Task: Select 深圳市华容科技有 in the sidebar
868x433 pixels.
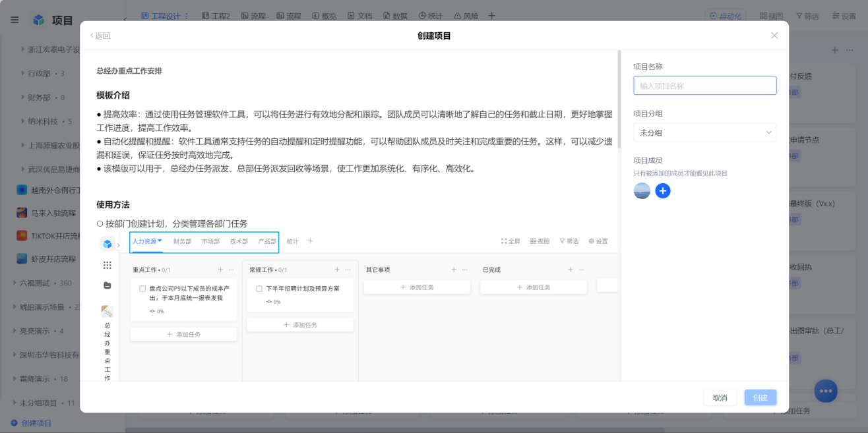Action: 49,355
